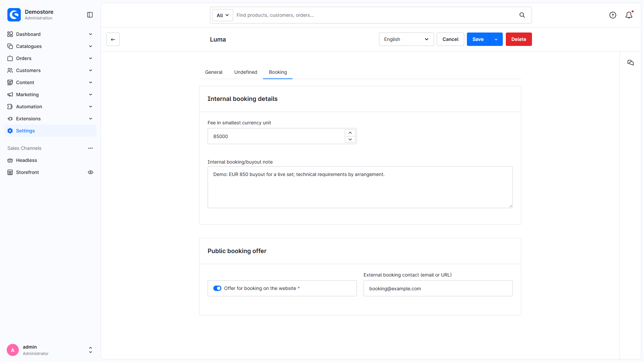Image resolution: width=644 pixels, height=362 pixels.
Task: Open the English language dropdown
Action: [x=406, y=39]
